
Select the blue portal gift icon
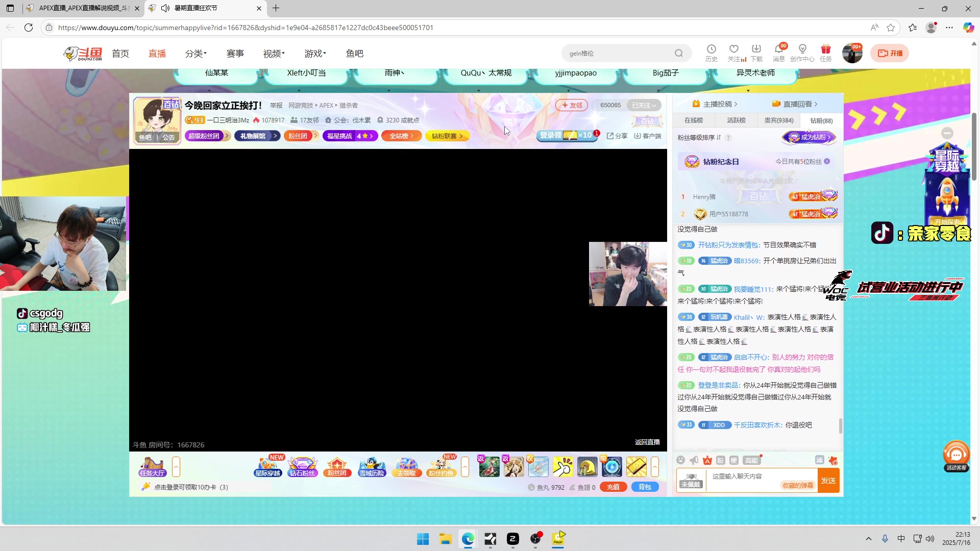click(x=612, y=467)
